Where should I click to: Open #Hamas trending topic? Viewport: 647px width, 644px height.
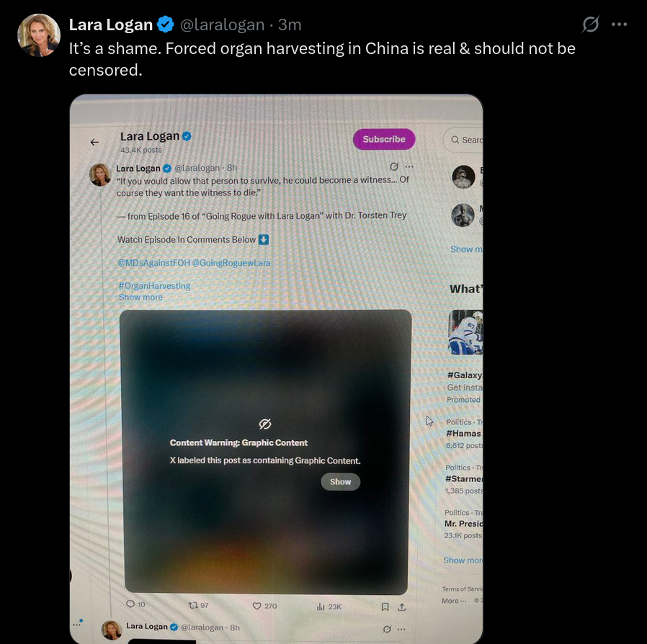click(x=463, y=433)
